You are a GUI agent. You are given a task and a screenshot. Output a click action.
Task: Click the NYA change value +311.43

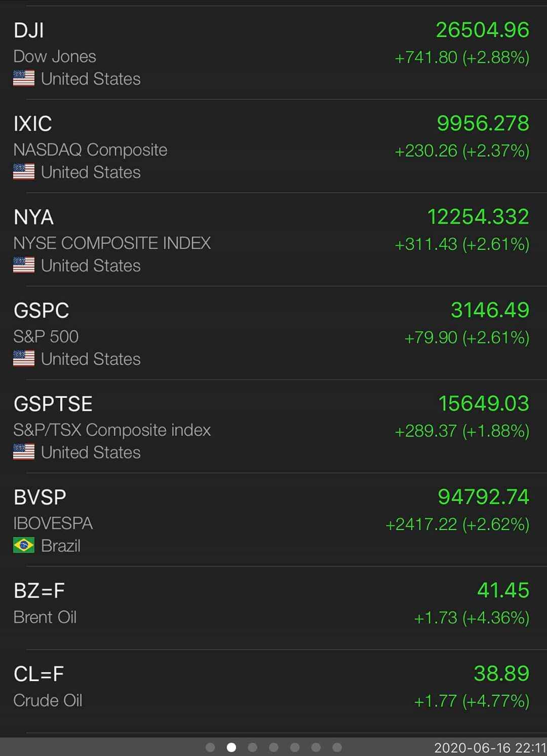click(426, 244)
